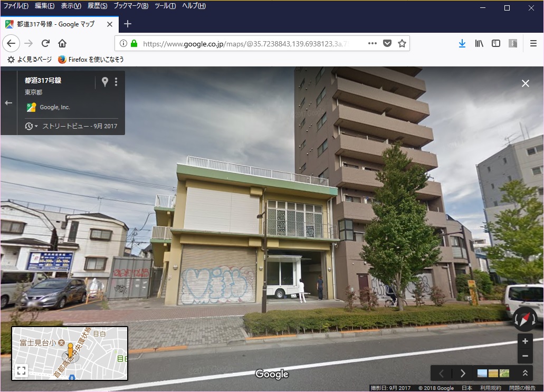Click the 問題の報告 link

point(522,388)
